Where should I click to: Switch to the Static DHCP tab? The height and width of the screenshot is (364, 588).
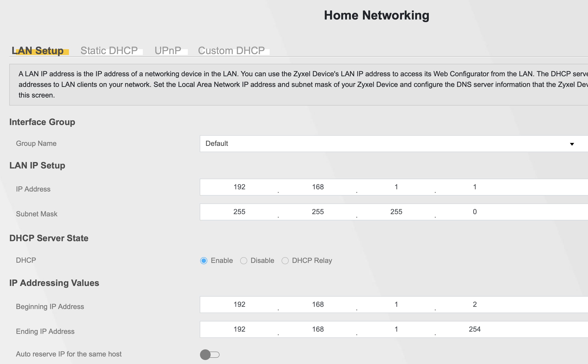[x=109, y=51]
